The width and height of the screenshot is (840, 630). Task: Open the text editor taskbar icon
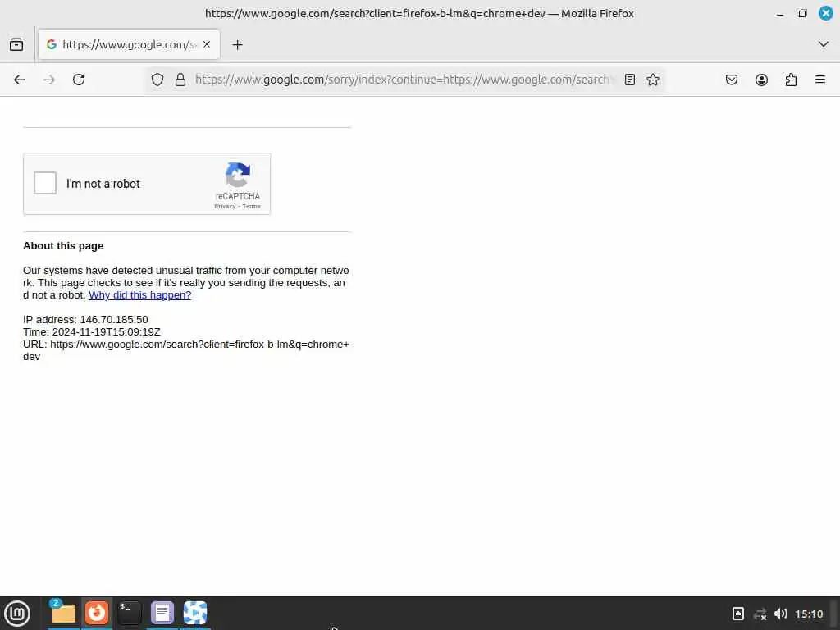click(x=162, y=613)
